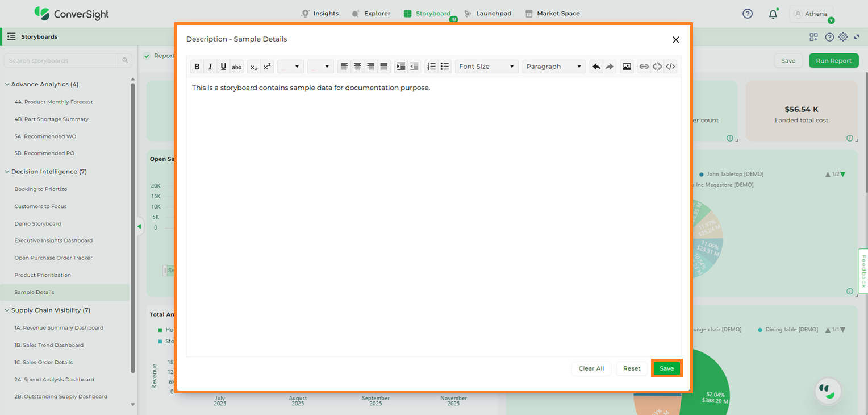Screen dimensions: 868x415
Task: Click the Clear All button
Action: (x=591, y=368)
